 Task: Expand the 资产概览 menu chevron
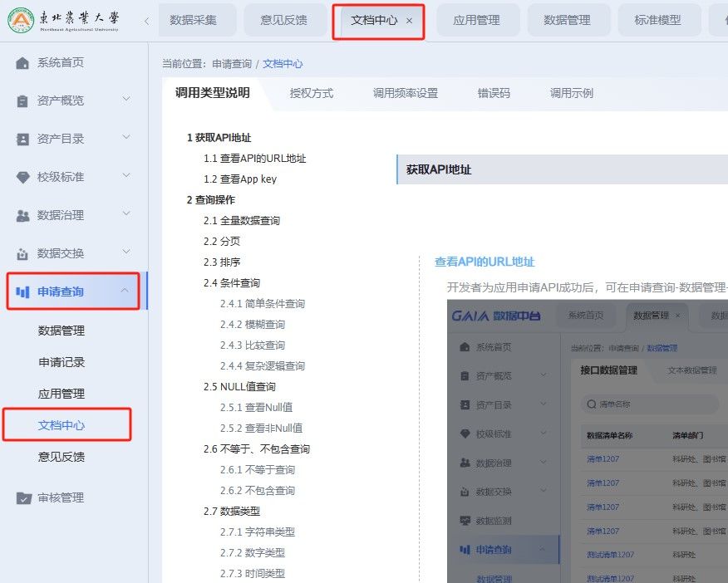126,100
